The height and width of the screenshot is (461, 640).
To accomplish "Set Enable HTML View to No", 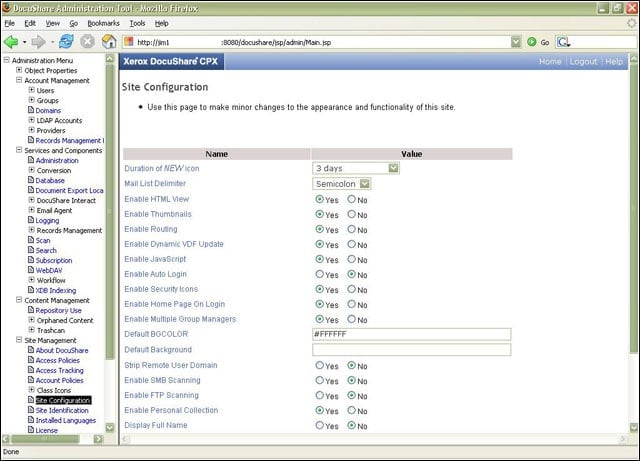I will point(351,199).
